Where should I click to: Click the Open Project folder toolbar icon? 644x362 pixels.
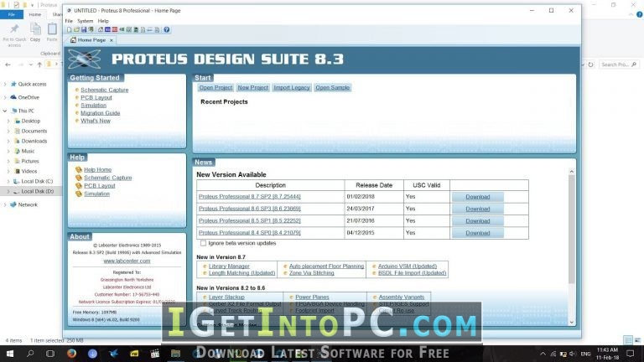(x=76, y=29)
